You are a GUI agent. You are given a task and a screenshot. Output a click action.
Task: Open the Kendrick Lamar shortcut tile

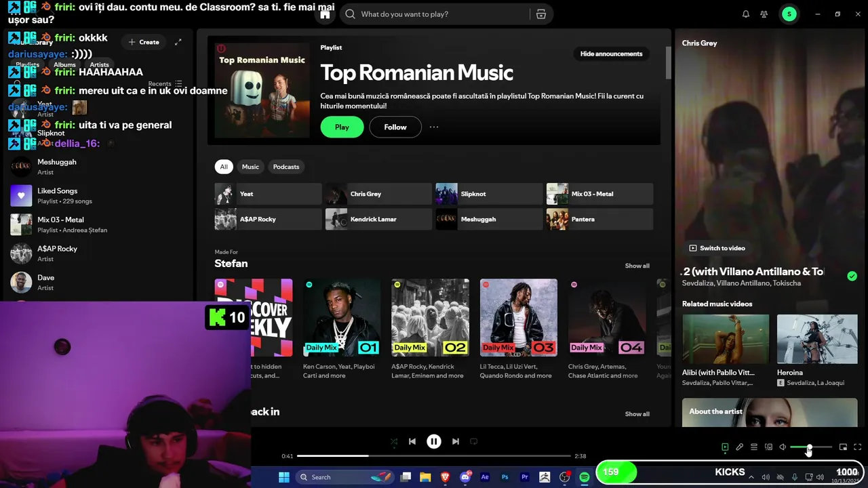pyautogui.click(x=378, y=220)
